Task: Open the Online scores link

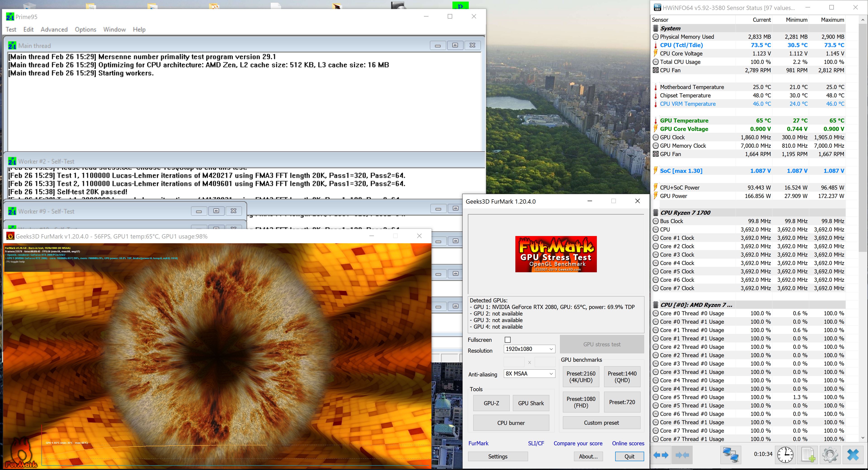Action: [628, 443]
